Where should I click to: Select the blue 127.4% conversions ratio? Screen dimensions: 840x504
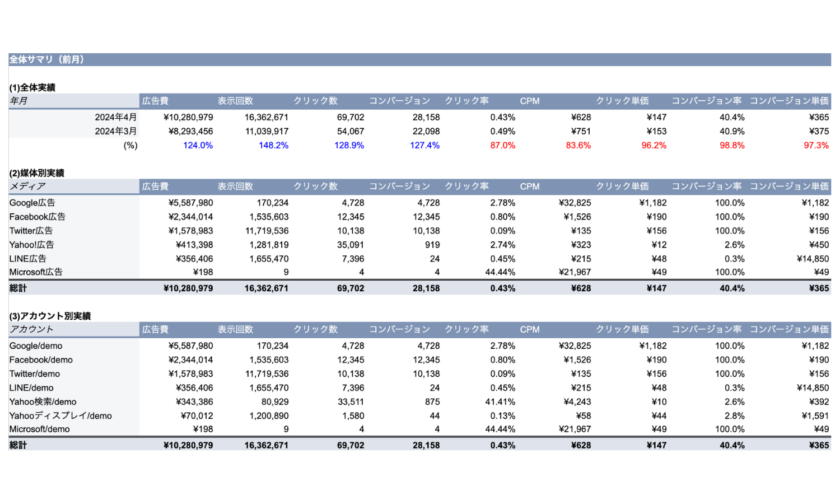425,145
